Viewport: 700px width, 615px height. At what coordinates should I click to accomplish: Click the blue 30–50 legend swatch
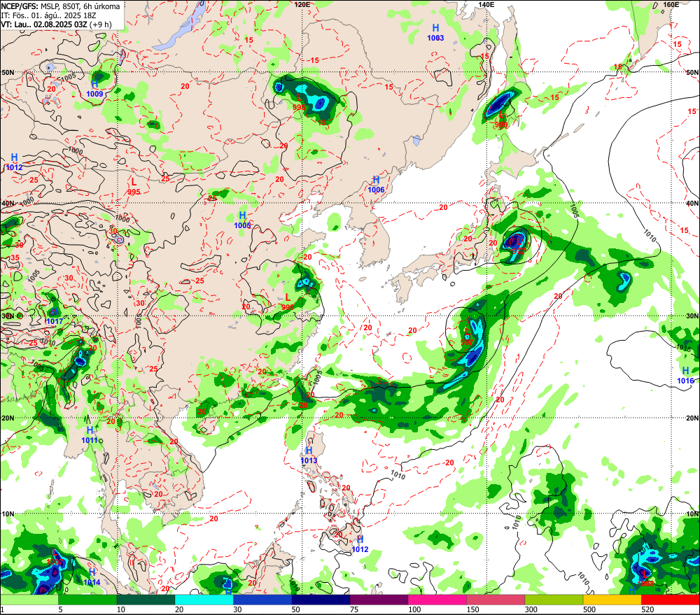[262, 600]
